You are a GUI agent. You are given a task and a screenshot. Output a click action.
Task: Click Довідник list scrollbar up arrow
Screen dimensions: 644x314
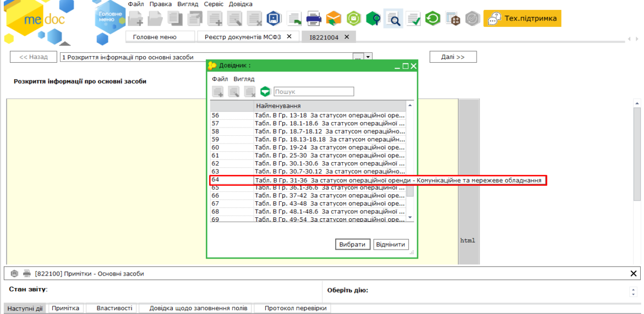click(x=410, y=106)
